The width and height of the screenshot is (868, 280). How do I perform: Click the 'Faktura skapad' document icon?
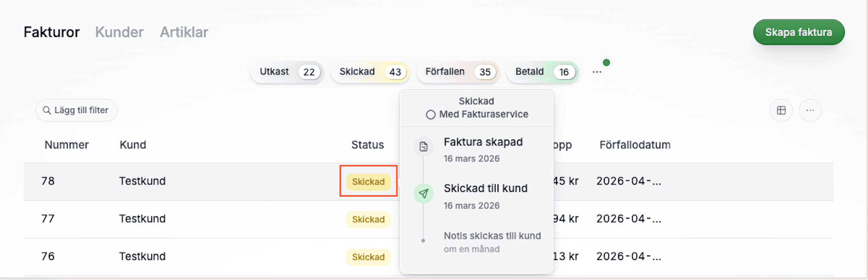pyautogui.click(x=423, y=147)
